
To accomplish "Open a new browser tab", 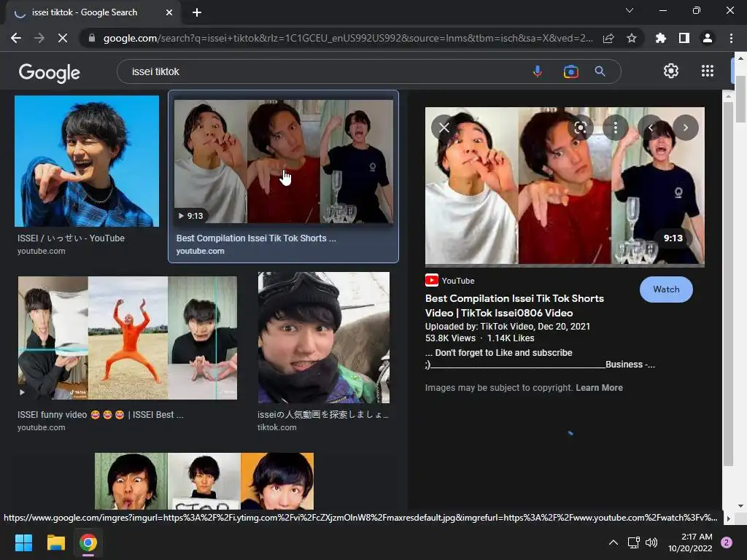I will point(197,12).
